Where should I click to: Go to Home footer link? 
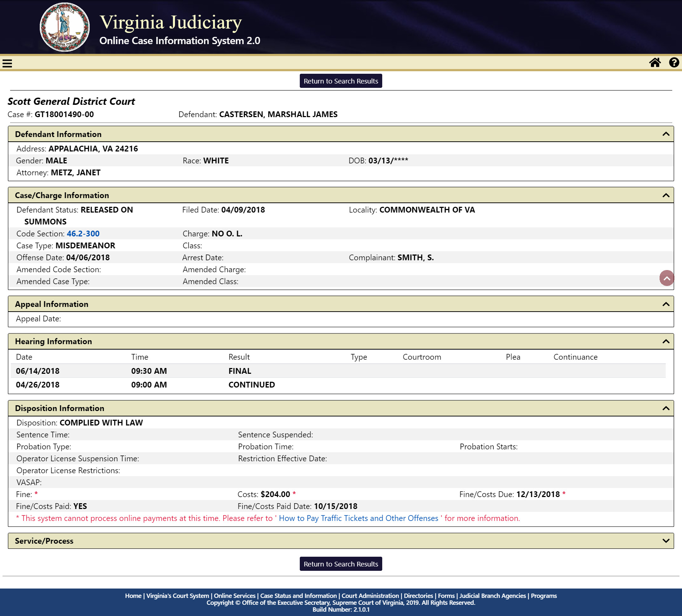coord(133,596)
